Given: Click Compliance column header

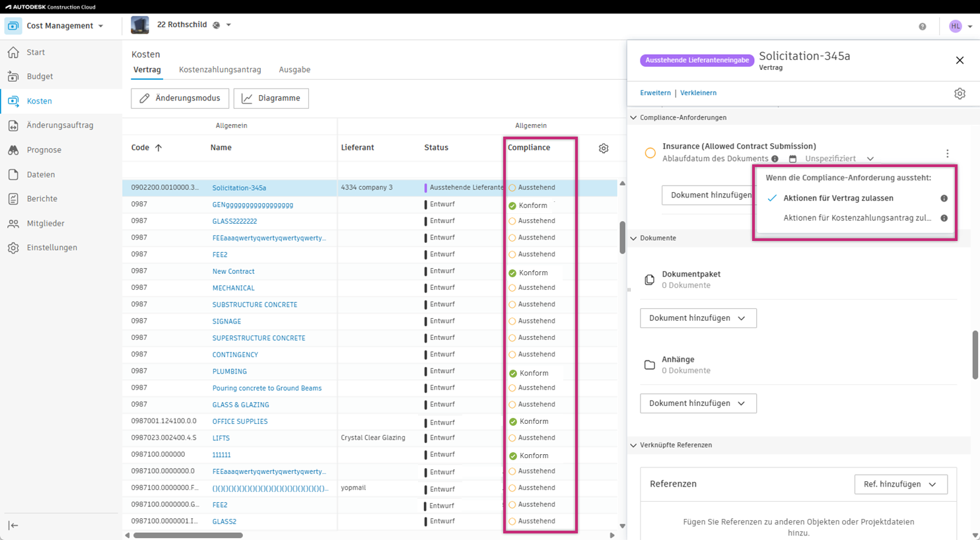Looking at the screenshot, I should point(529,148).
